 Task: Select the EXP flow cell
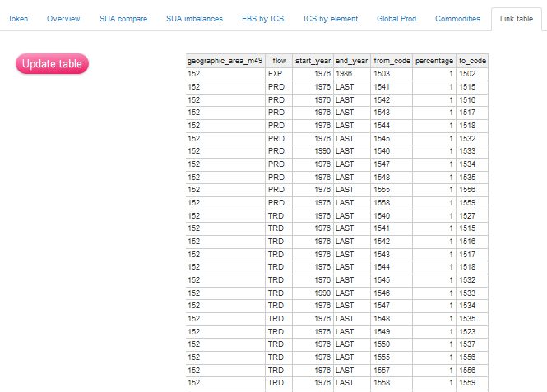click(x=276, y=74)
